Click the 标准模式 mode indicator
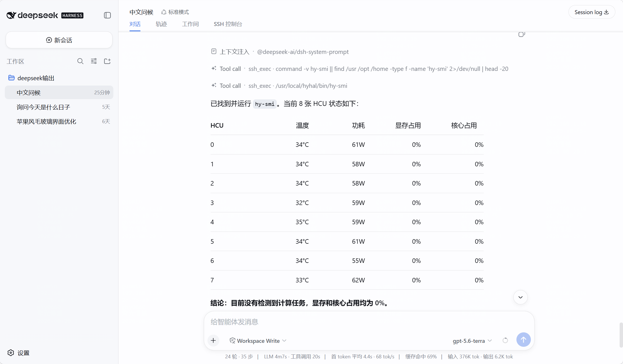623x364 pixels. click(175, 12)
